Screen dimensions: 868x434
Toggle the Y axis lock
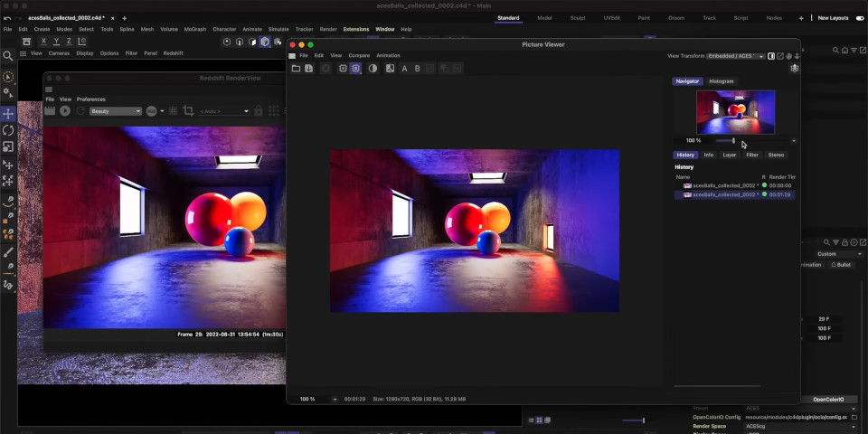coord(57,42)
